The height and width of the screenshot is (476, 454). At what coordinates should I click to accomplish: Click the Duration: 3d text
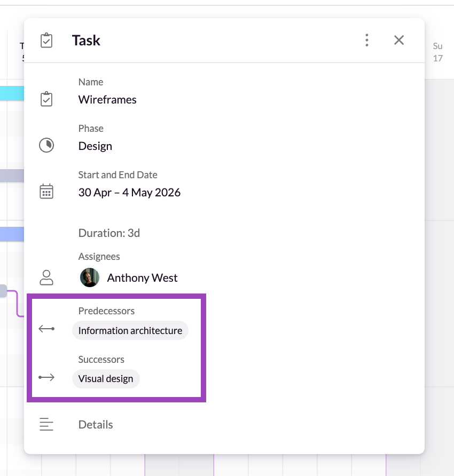coord(109,233)
